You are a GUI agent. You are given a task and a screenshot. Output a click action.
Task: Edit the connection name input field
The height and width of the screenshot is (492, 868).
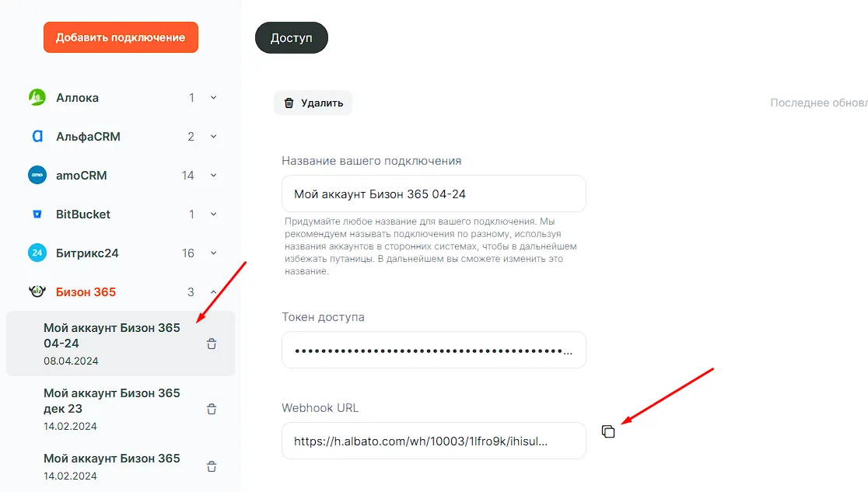pyautogui.click(x=433, y=194)
